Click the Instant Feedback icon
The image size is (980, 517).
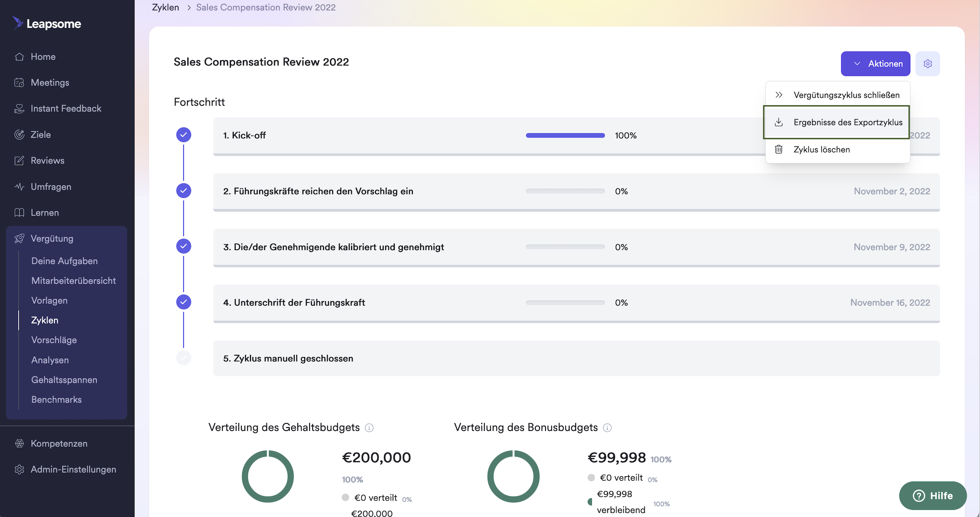[19, 109]
